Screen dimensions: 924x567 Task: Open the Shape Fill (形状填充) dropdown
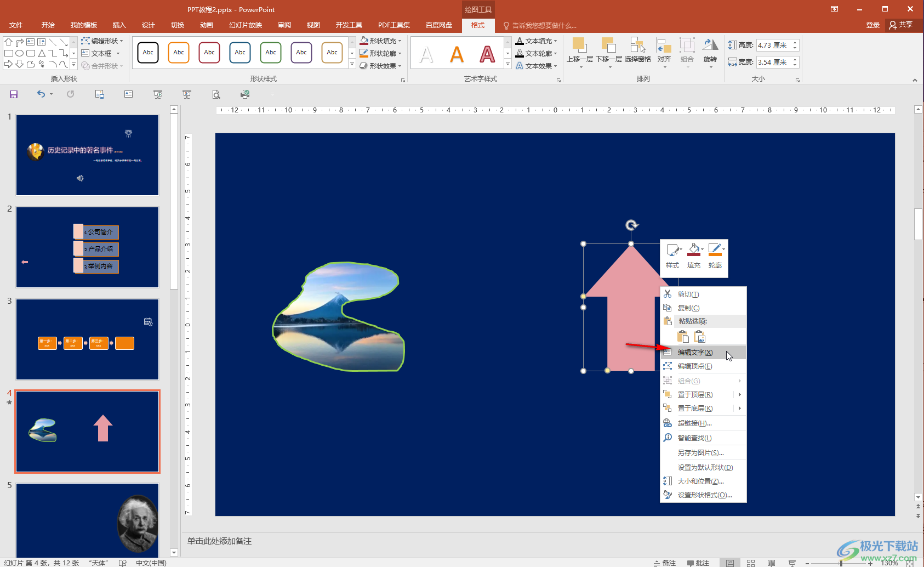pos(381,41)
